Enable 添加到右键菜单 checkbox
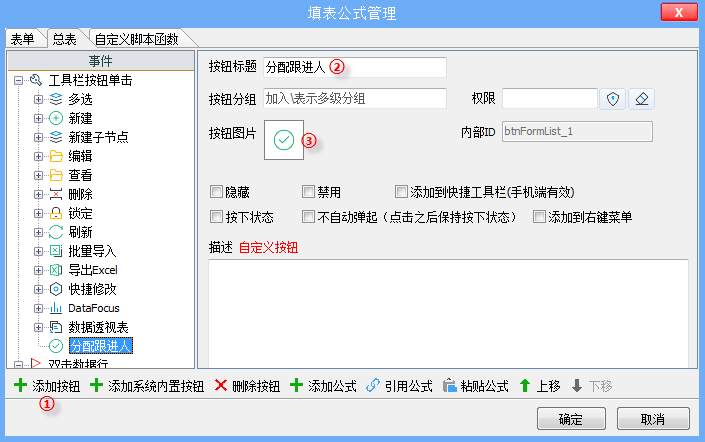Screen dimensions: 705x442 [x=539, y=217]
